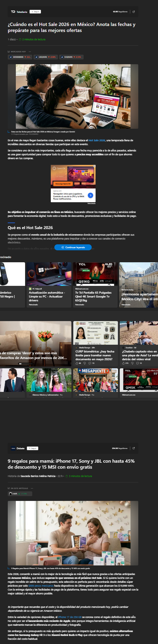Screen dimensions: 158x644
Task: Open the Chabelo beach video story
Action: tap(139, 344)
